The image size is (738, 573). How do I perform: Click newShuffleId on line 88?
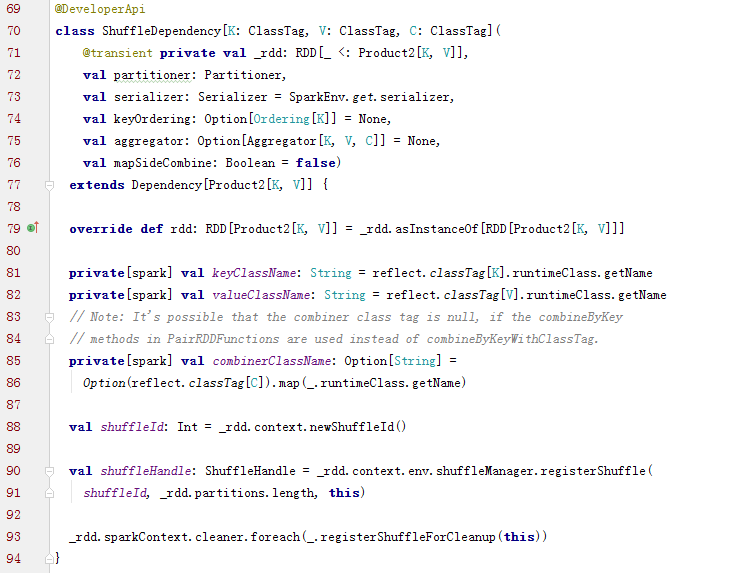click(x=352, y=427)
